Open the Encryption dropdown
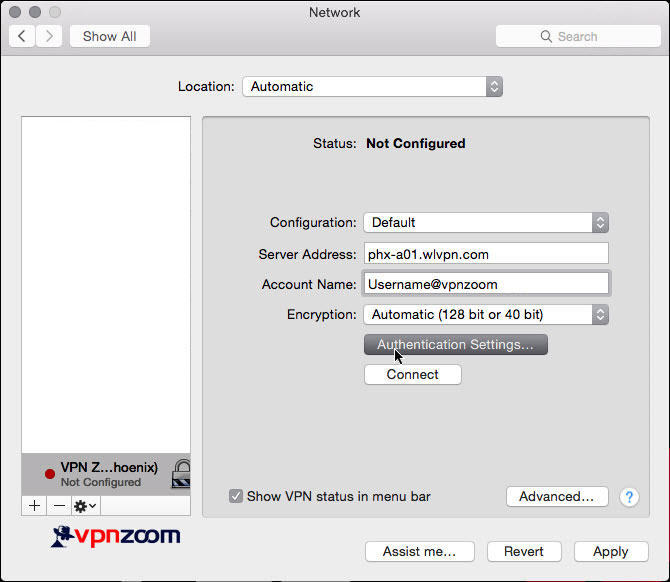Viewport: 670px width, 582px height. (486, 315)
